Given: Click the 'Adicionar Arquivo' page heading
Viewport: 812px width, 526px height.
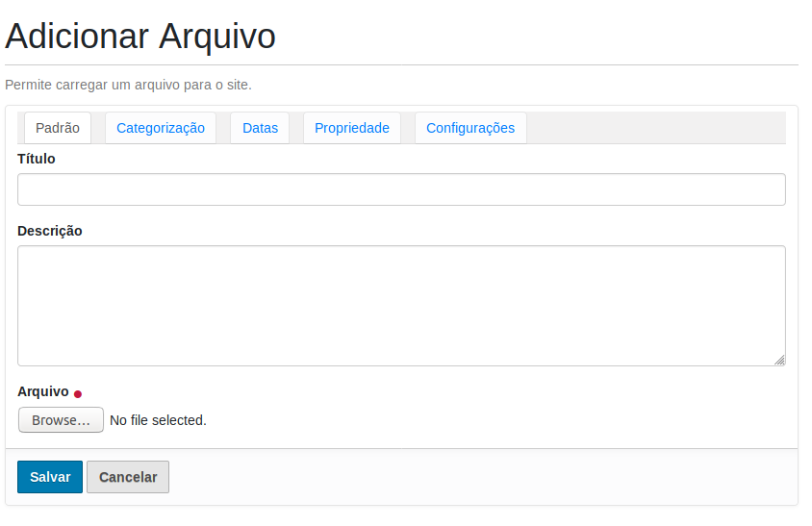Looking at the screenshot, I should click(x=140, y=37).
